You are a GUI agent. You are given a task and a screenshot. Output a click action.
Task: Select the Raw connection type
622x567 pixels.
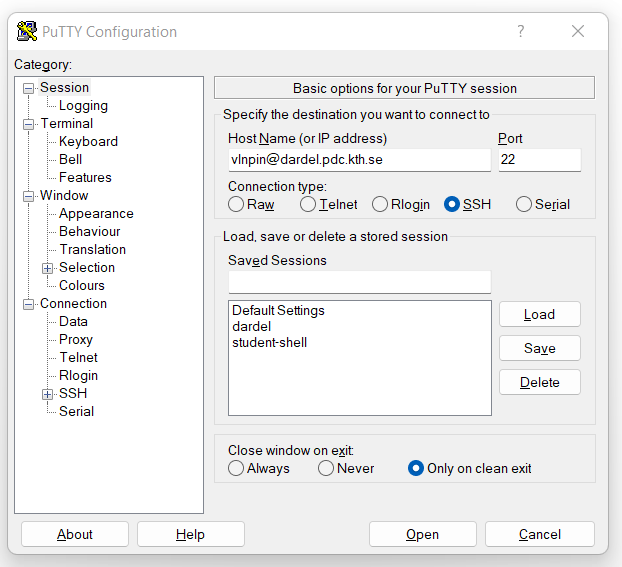click(x=236, y=204)
